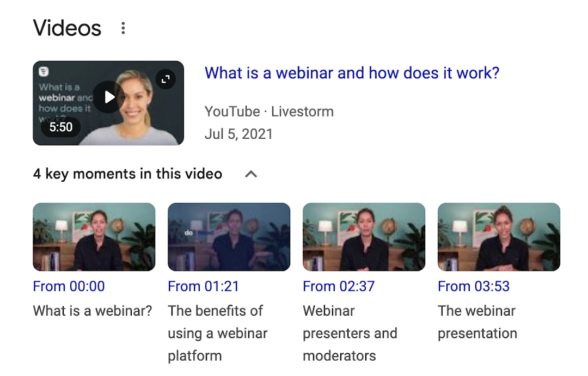Click 'Webinar presenters and moderators' caption
Viewport: 588px width, 376px height.
coord(350,333)
